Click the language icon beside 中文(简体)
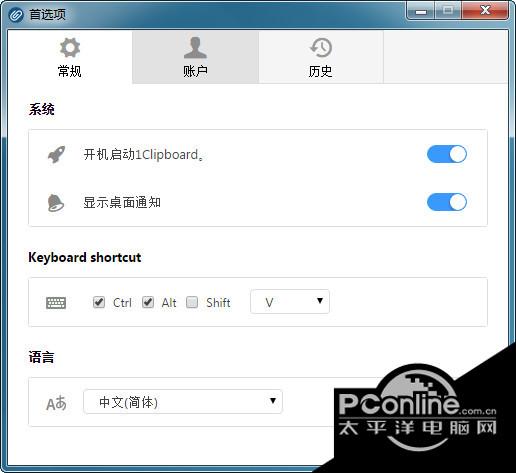 tap(56, 403)
